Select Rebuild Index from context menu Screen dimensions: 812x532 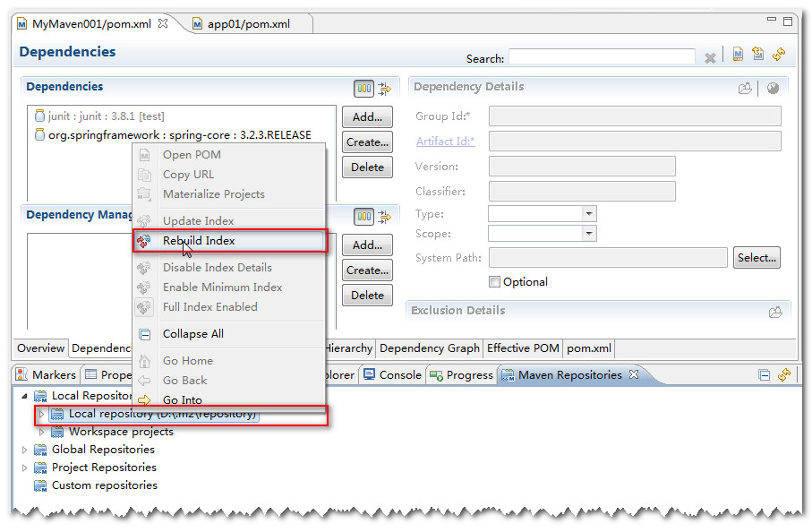tap(199, 241)
